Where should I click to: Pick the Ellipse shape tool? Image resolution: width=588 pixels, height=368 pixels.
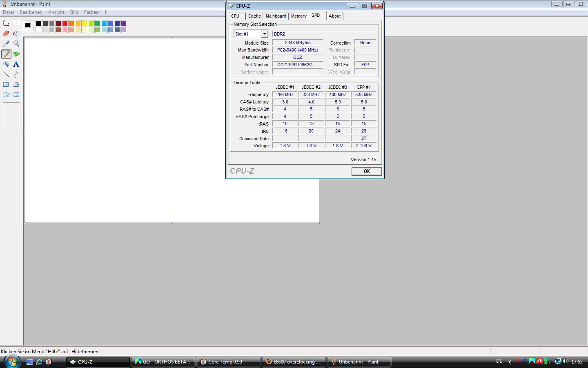point(6,95)
